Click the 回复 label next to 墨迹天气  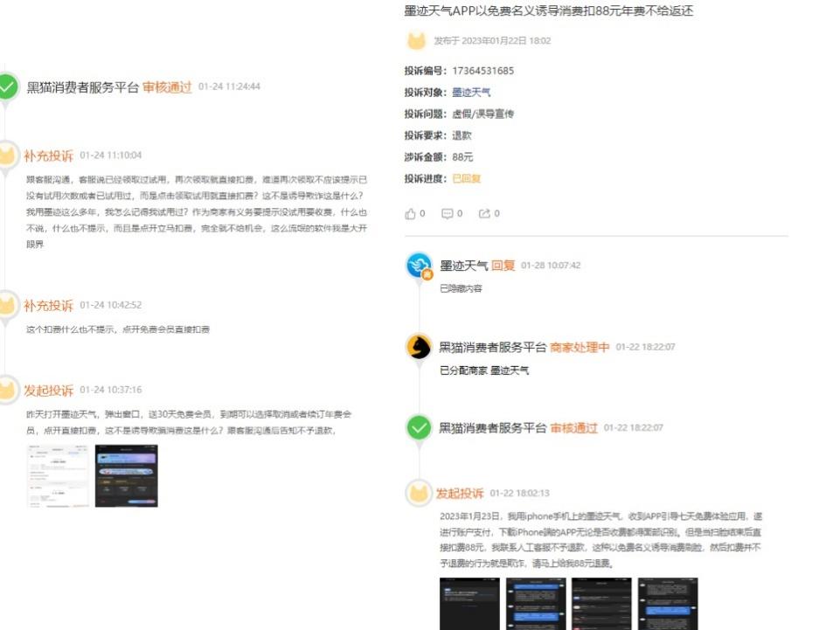point(503,266)
